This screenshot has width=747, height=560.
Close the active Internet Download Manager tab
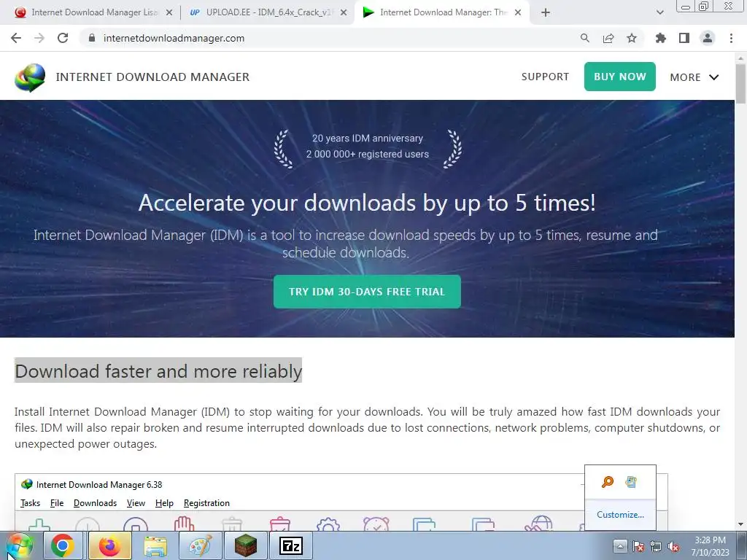[x=518, y=13]
